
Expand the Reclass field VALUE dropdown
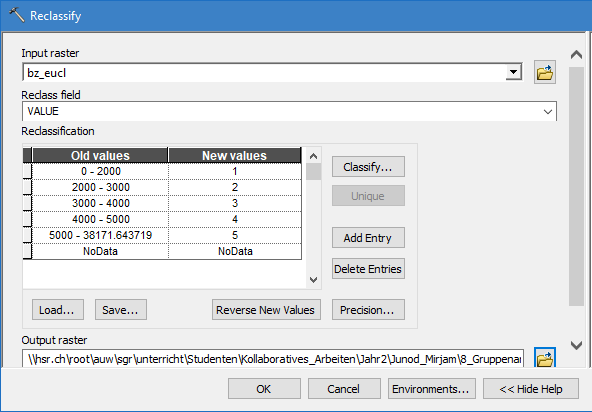547,111
